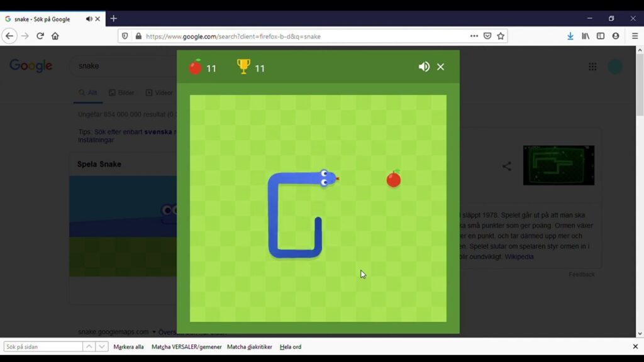Show tracking protection shield info
This screenshot has height=362, width=644.
click(125, 36)
